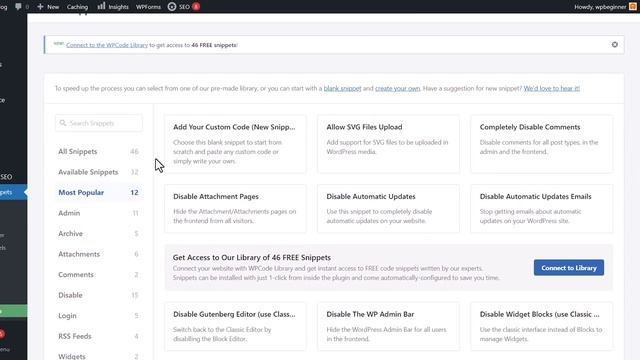The height and width of the screenshot is (360, 640).
Task: Select the Admin snippet category
Action: pos(98,213)
